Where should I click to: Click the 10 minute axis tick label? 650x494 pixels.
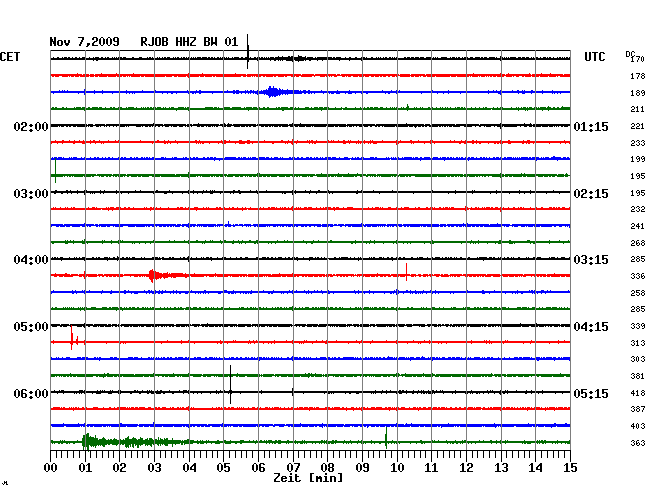[397, 467]
